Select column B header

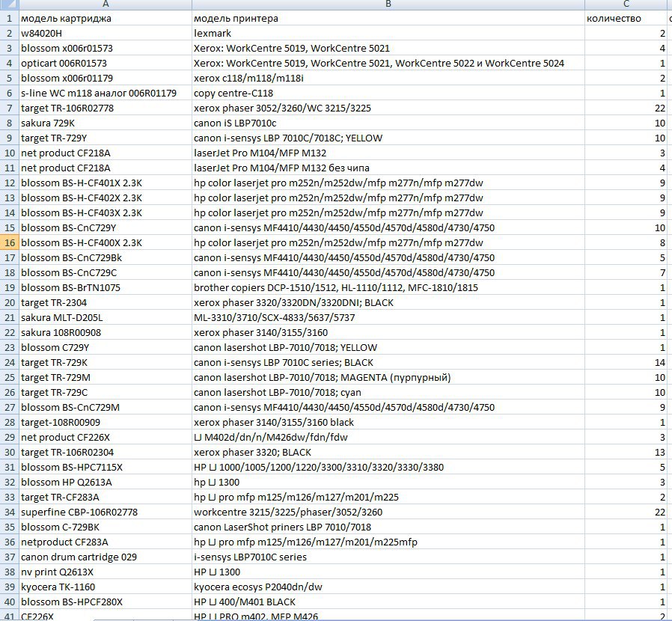(388, 4)
